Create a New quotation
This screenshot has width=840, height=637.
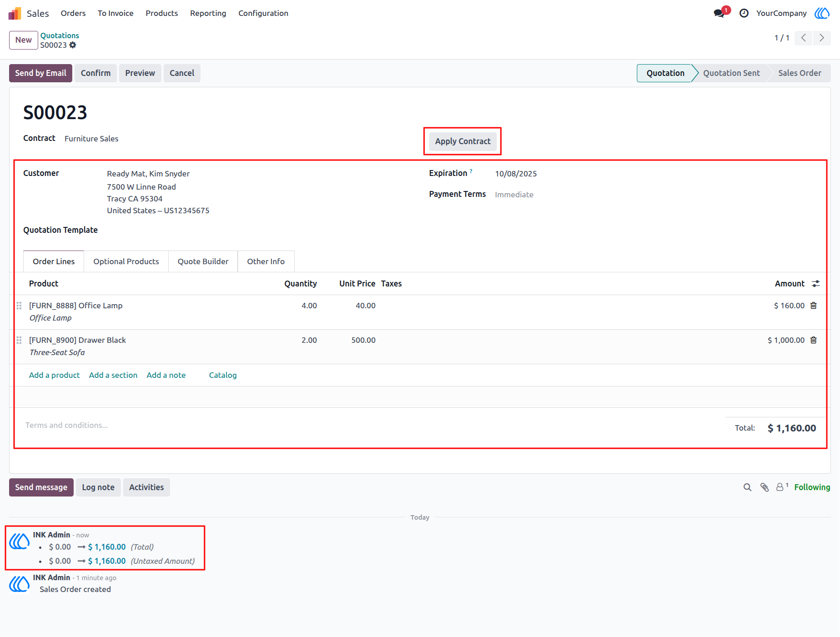click(x=24, y=40)
